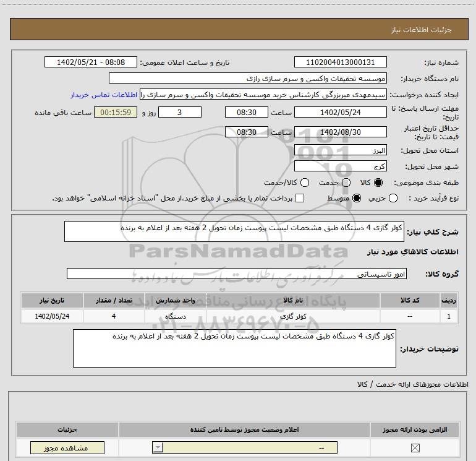
Task: Click the buyer description text area
Action: pos(234,348)
